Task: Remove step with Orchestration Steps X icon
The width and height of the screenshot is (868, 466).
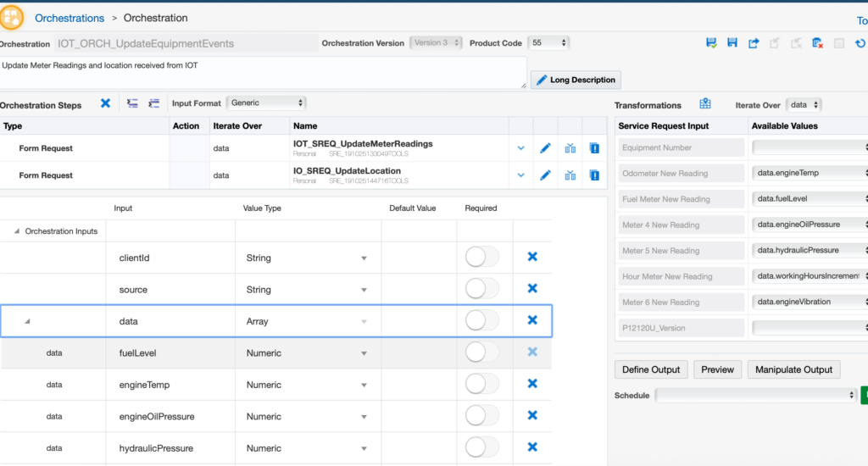Action: 105,103
